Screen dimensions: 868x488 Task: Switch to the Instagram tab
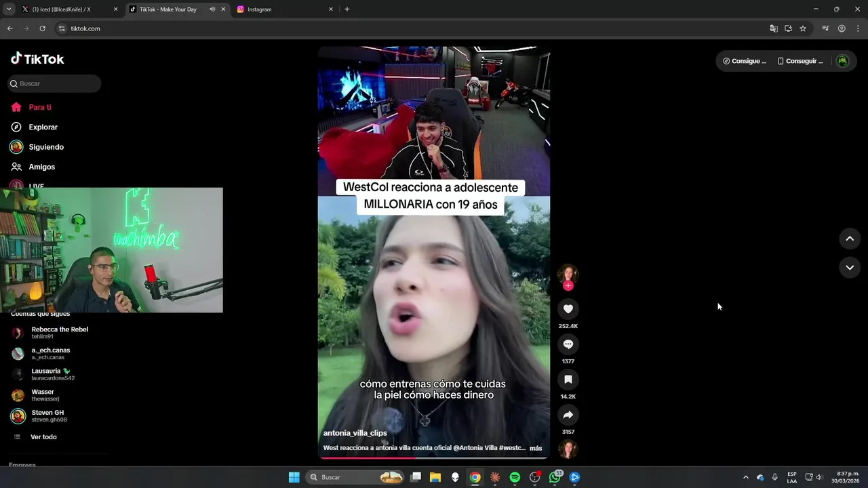point(285,9)
